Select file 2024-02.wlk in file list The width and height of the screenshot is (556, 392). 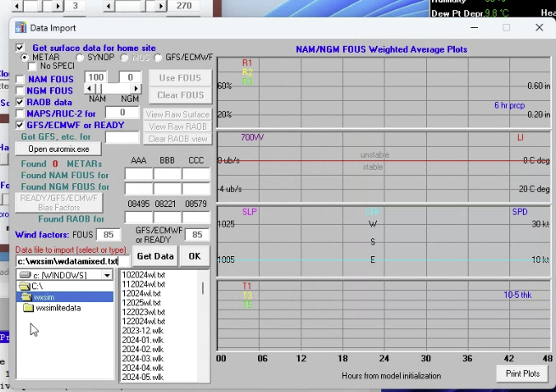click(143, 350)
